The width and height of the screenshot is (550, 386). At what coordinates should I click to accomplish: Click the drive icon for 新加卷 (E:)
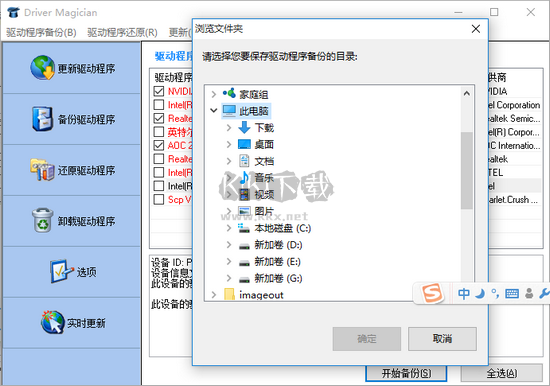pos(244,263)
